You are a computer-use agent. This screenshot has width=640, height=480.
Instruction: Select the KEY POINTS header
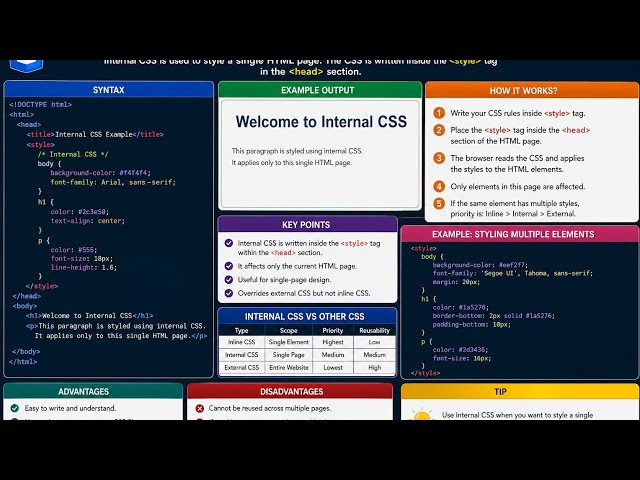click(308, 224)
